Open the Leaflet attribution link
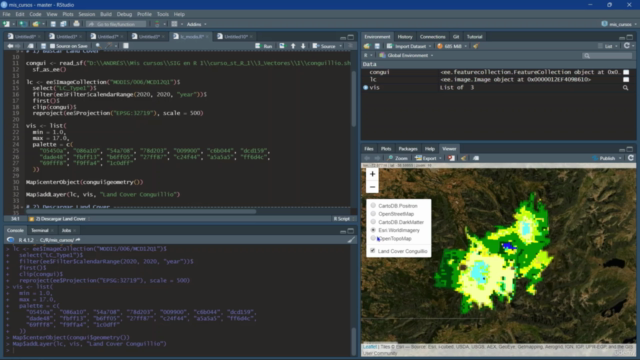 coord(370,347)
